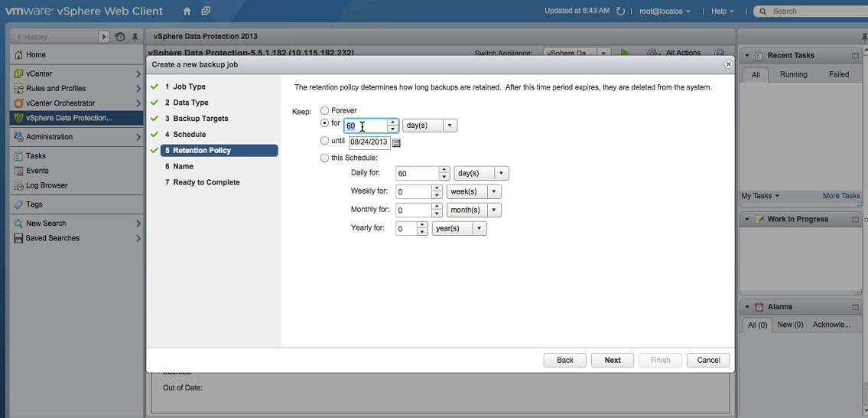
Task: Open the New (0) alarms tab
Action: 790,325
